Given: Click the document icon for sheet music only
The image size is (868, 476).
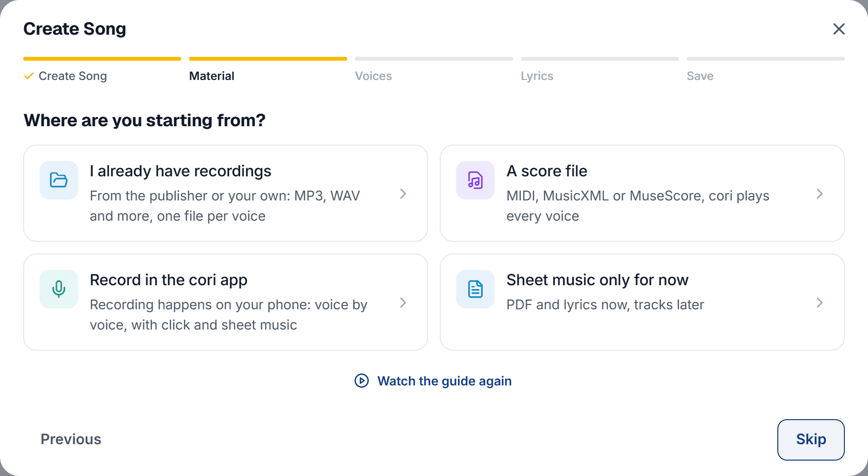Looking at the screenshot, I should pyautogui.click(x=475, y=289).
